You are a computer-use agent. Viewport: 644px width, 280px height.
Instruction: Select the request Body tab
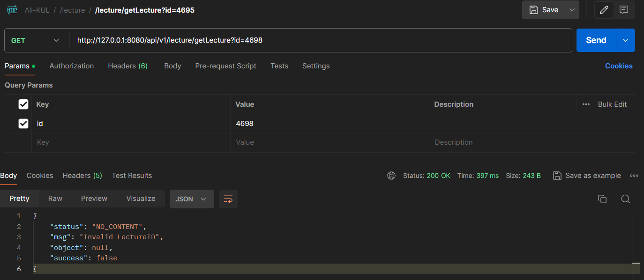pyautogui.click(x=172, y=66)
